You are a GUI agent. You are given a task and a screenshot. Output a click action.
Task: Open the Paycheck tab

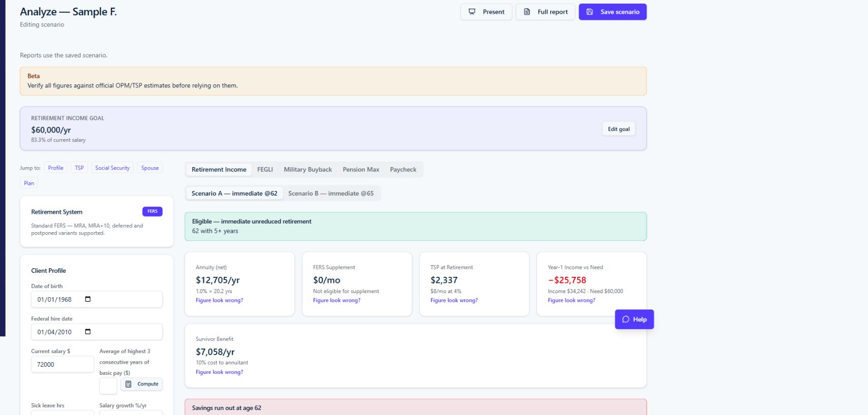(403, 170)
